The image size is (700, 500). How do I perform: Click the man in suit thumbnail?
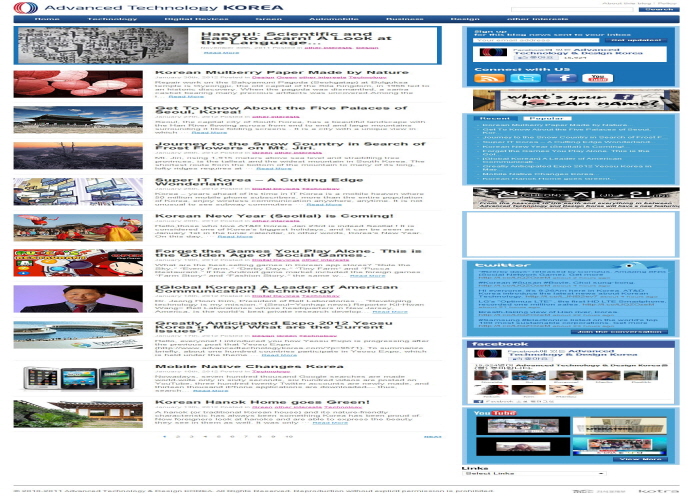78,299
